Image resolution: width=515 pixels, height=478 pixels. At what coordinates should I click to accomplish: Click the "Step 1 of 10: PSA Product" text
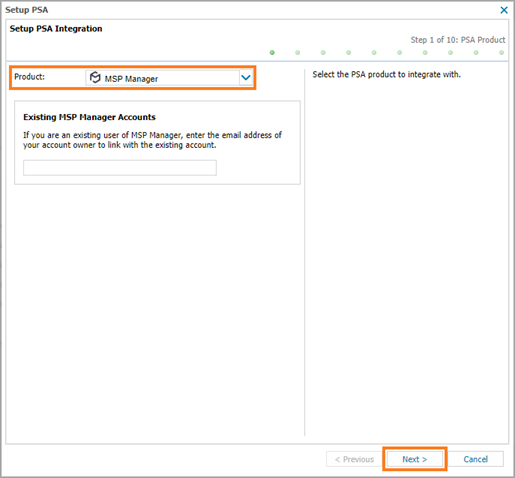click(x=458, y=40)
